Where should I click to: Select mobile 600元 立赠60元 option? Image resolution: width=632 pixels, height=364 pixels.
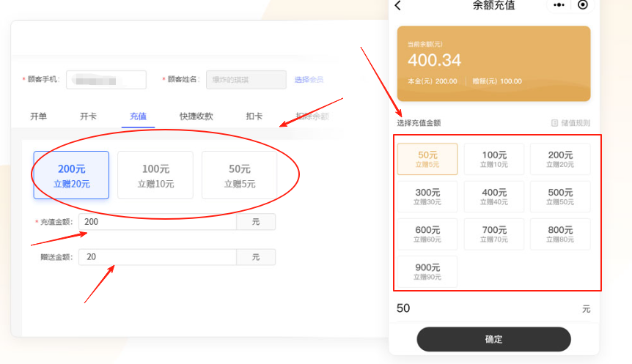(x=427, y=234)
